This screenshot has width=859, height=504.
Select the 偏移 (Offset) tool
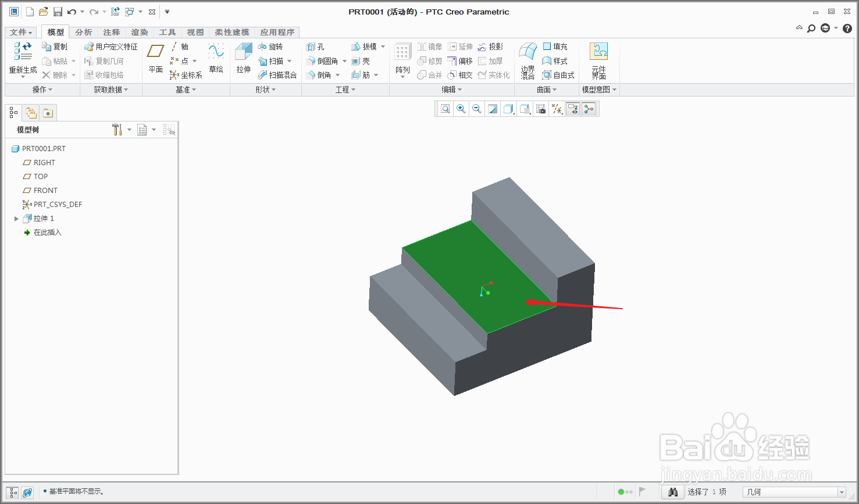coord(460,61)
